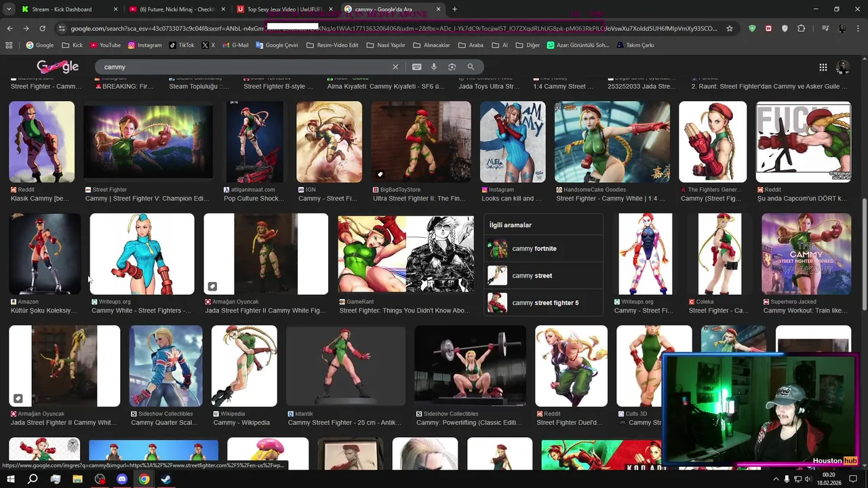This screenshot has height=488, width=868.
Task: Open the X bookmark
Action: point(208,45)
